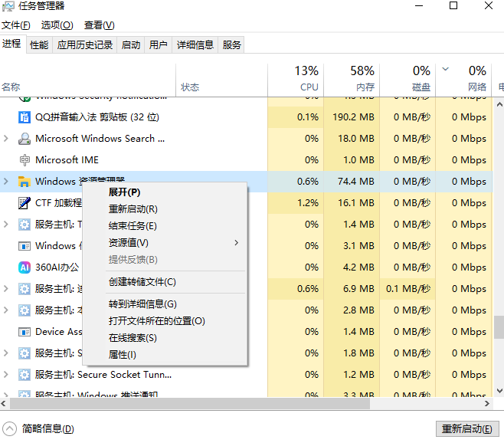Collapse to 简略信息(D) view with the arrow
504x443 pixels.
click(x=9, y=429)
